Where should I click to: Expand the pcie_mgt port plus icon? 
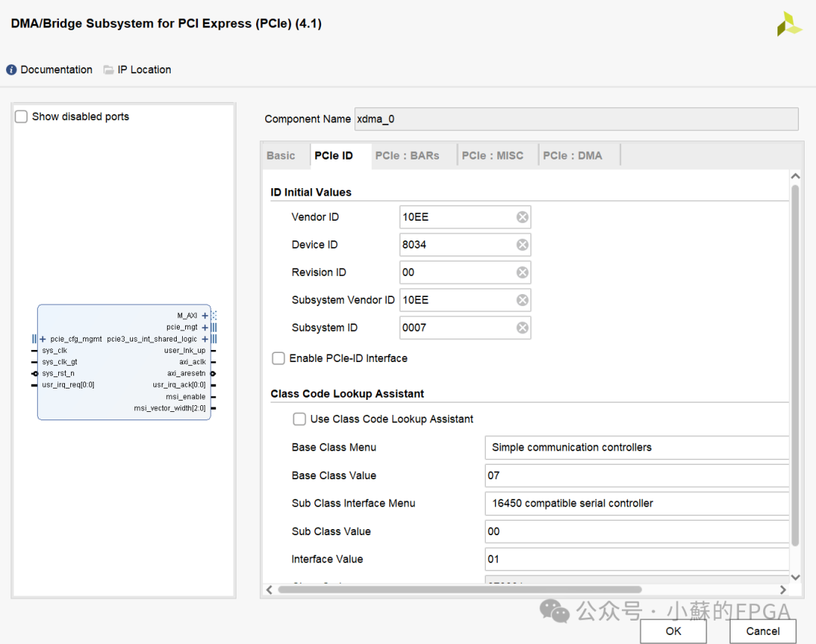click(x=205, y=327)
